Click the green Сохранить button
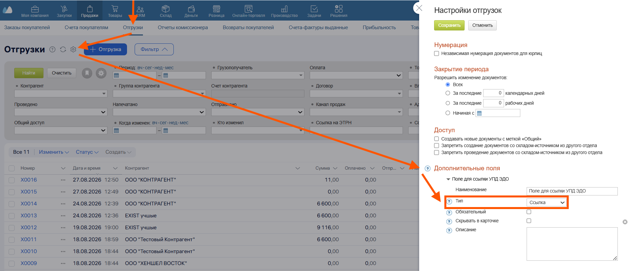Viewport: 644px width, 271px height. point(449,26)
